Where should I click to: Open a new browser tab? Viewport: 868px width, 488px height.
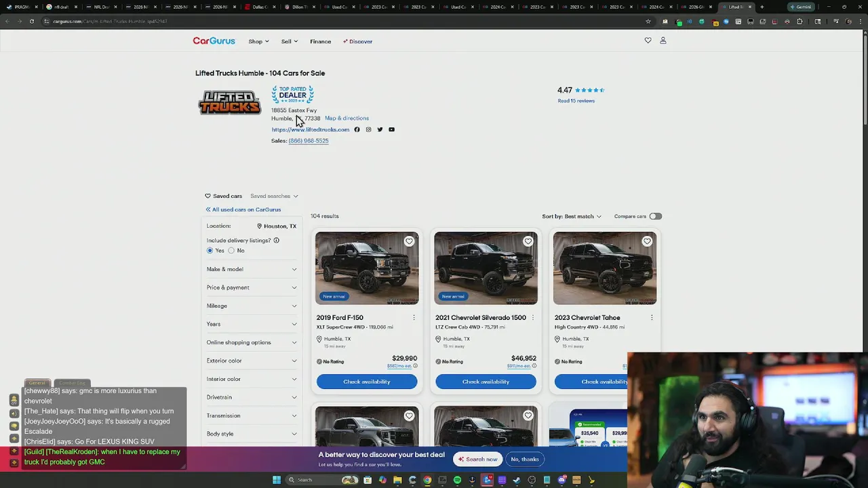tap(762, 7)
